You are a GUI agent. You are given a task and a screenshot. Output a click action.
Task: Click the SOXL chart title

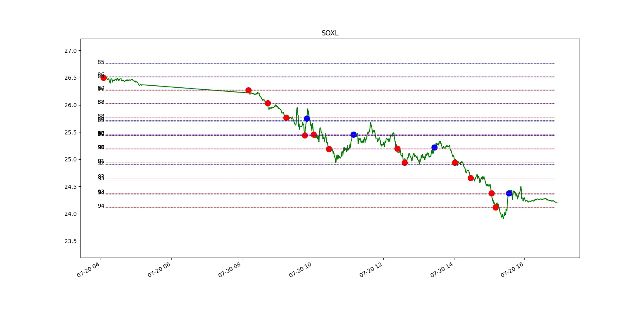pyautogui.click(x=330, y=33)
